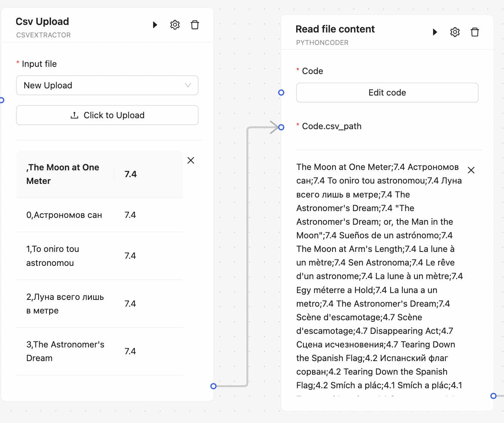Click the Input file field label
The height and width of the screenshot is (423, 504).
coord(39,64)
